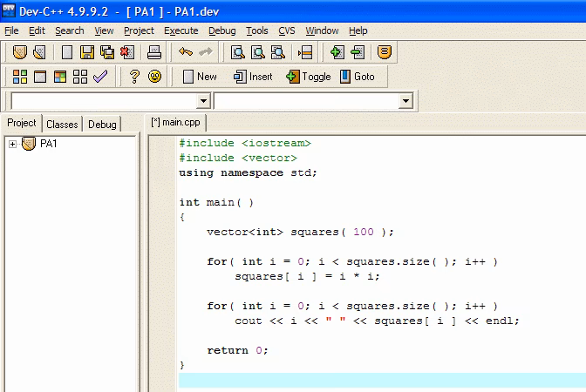Open the Tools menu
This screenshot has height=392, width=586.
(256, 30)
